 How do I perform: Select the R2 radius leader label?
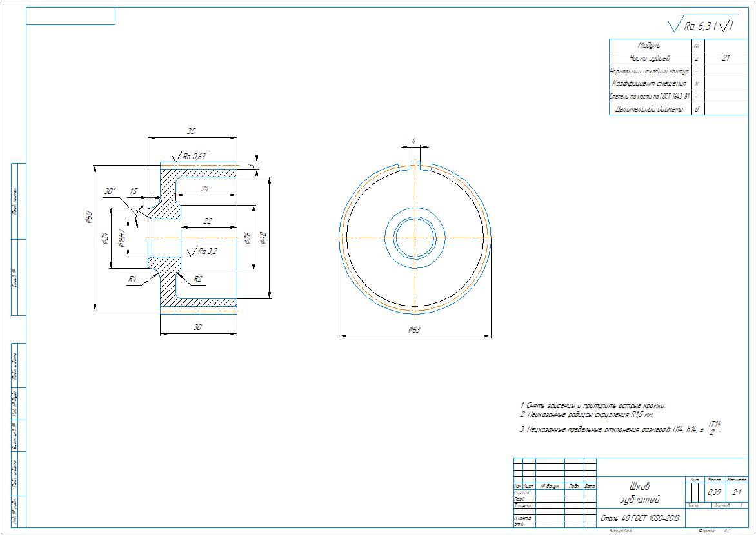pos(198,279)
